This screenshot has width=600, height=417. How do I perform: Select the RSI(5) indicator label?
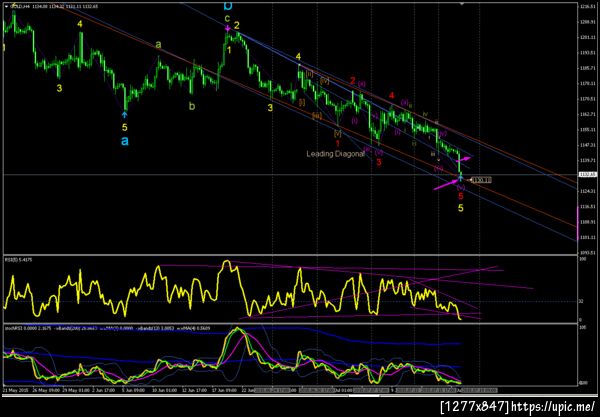pyautogui.click(x=18, y=260)
